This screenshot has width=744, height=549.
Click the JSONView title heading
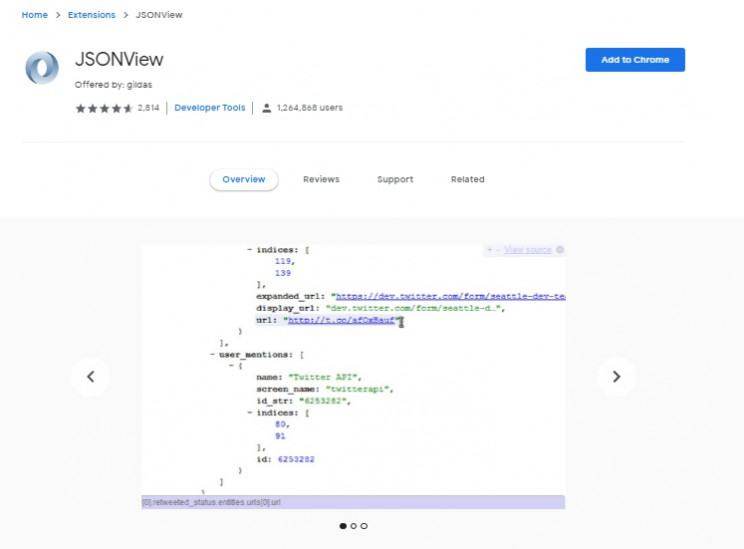coord(119,59)
